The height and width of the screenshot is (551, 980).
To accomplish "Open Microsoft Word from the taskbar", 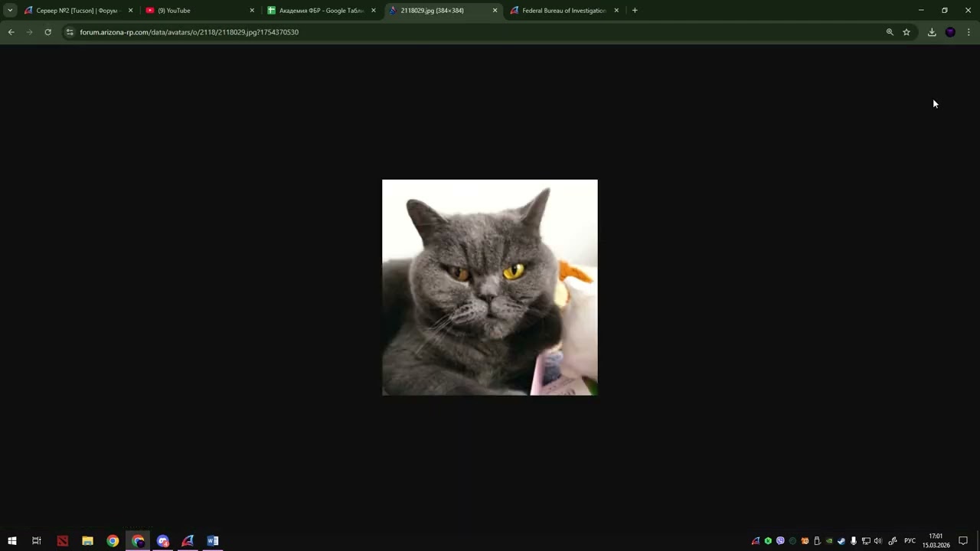I will pos(213,541).
